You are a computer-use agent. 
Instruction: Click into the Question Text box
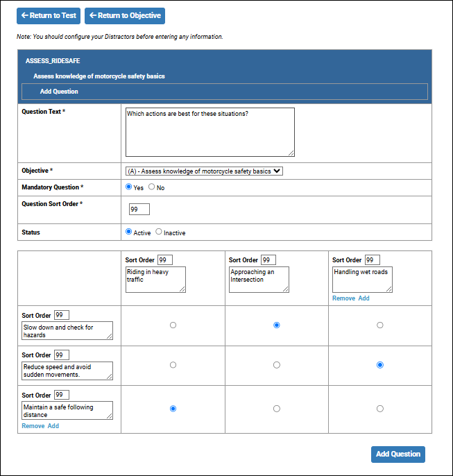coord(210,132)
